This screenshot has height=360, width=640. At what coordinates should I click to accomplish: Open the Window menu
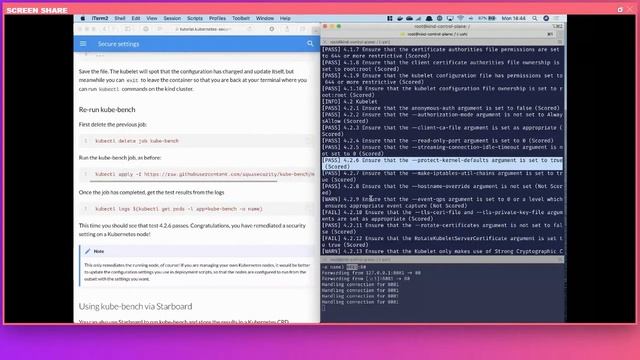265,18
